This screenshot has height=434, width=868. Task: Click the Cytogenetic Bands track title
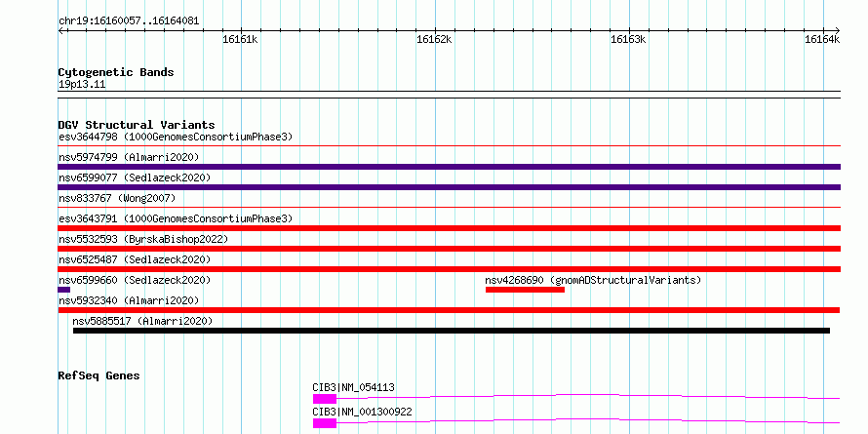tap(116, 72)
